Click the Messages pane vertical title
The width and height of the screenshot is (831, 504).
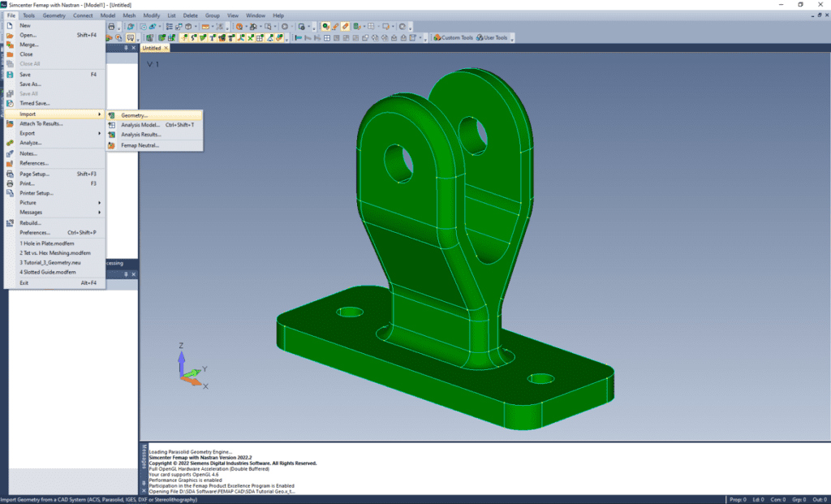[144, 457]
